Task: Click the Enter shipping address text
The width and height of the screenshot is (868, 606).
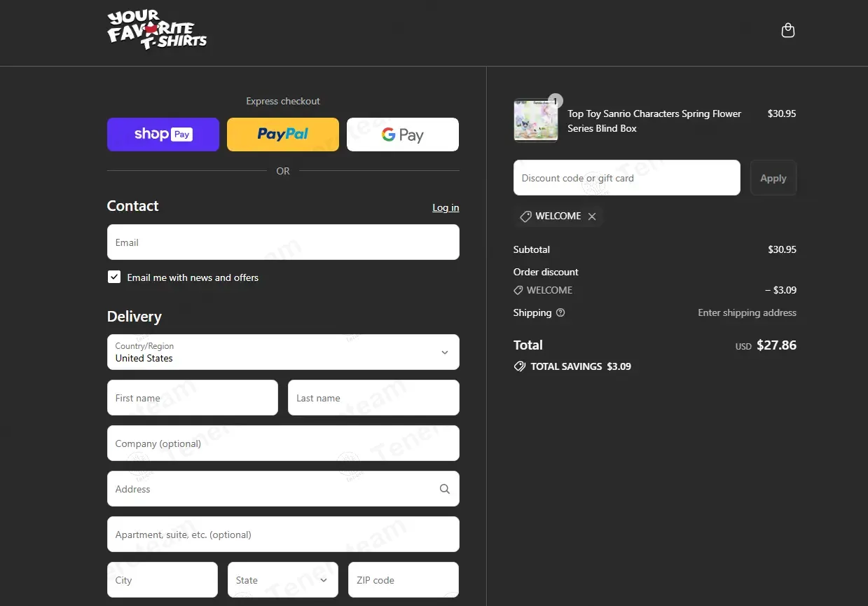Action: point(747,313)
